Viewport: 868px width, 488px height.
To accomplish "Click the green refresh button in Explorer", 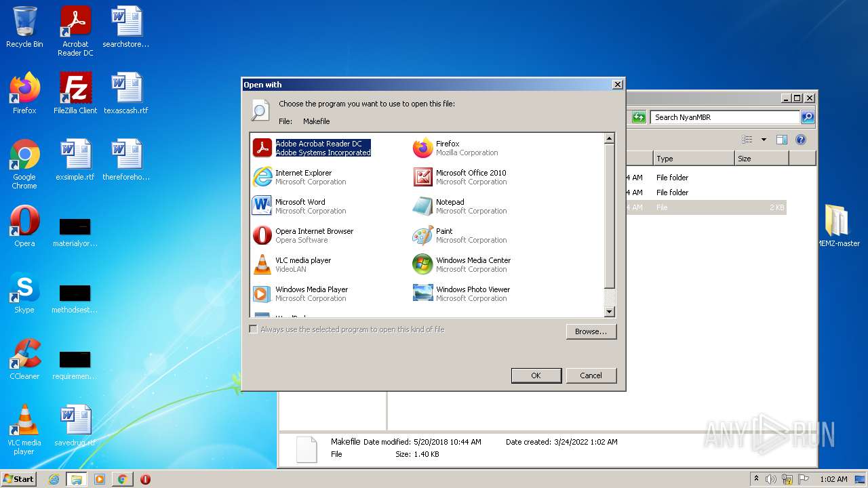I will (x=639, y=117).
